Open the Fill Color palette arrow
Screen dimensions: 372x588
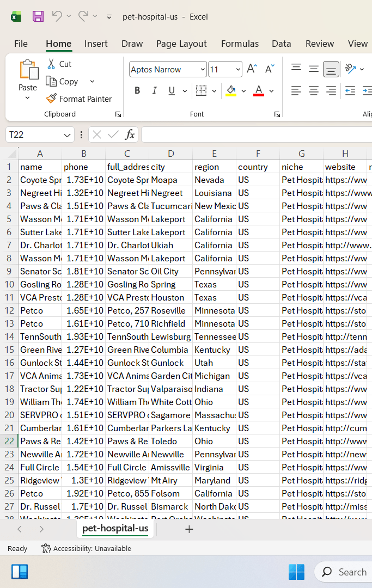click(x=243, y=91)
